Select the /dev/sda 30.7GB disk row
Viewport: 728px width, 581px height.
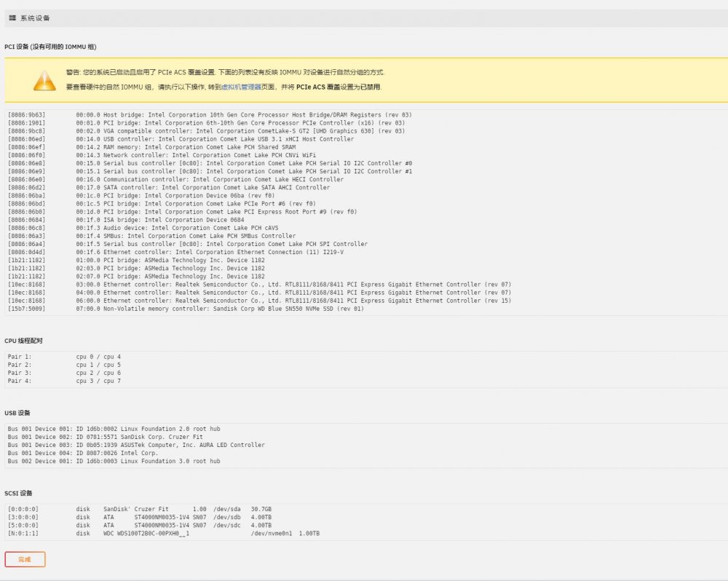(140, 509)
